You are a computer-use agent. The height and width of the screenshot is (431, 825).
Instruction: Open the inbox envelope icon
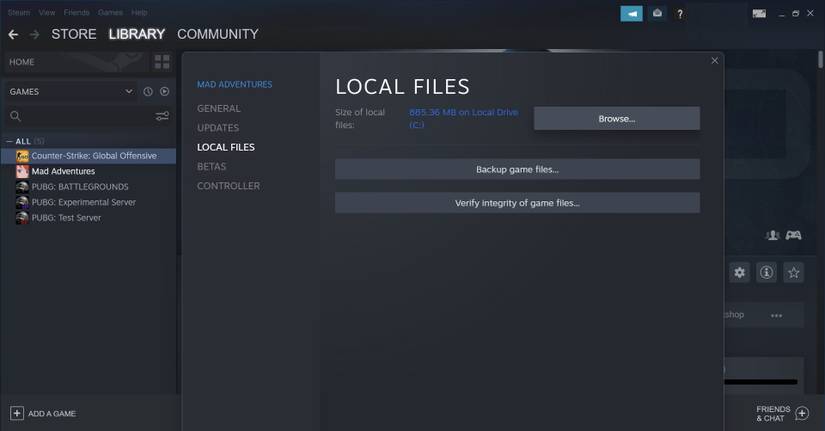pos(657,14)
